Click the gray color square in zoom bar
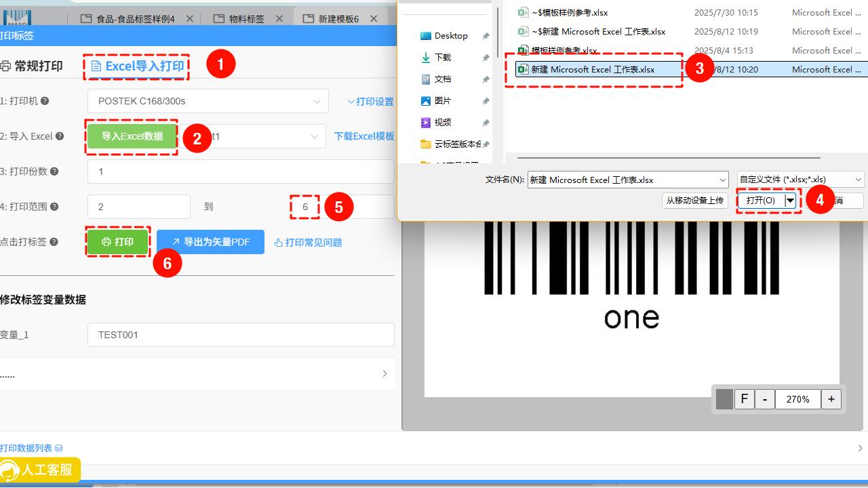The height and width of the screenshot is (488, 868). click(x=724, y=399)
